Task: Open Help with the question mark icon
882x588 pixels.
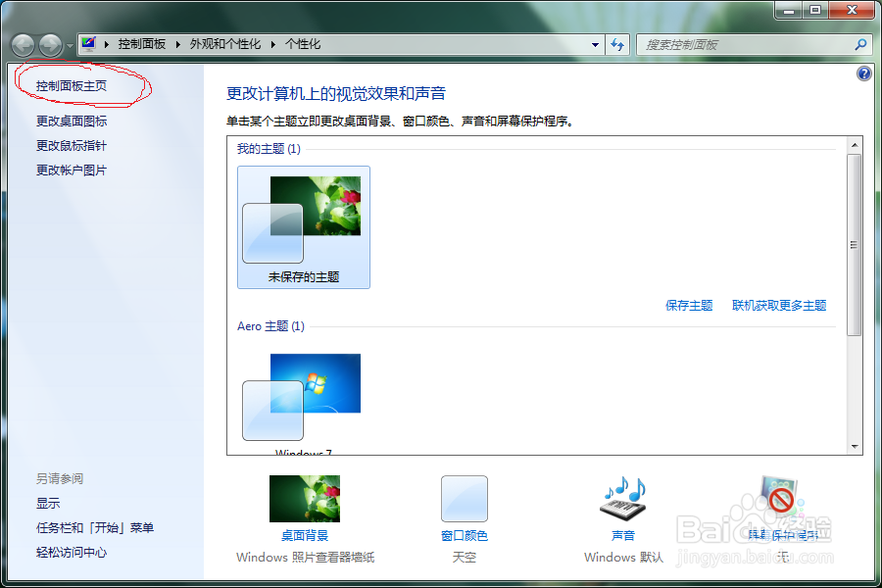Action: [x=864, y=73]
